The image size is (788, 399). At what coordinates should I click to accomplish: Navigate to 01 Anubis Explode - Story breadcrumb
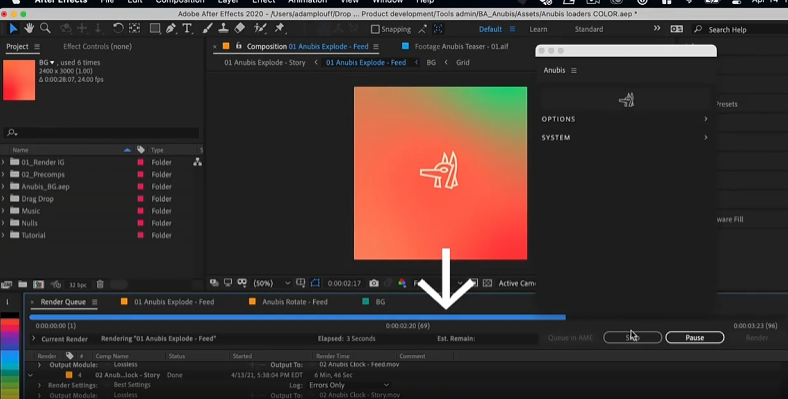tap(264, 62)
